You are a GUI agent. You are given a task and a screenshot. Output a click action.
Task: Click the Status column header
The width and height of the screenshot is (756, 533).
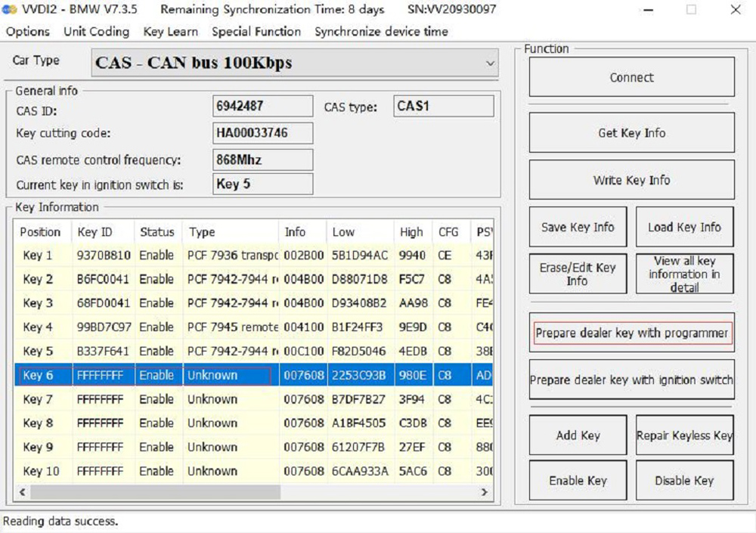[158, 232]
